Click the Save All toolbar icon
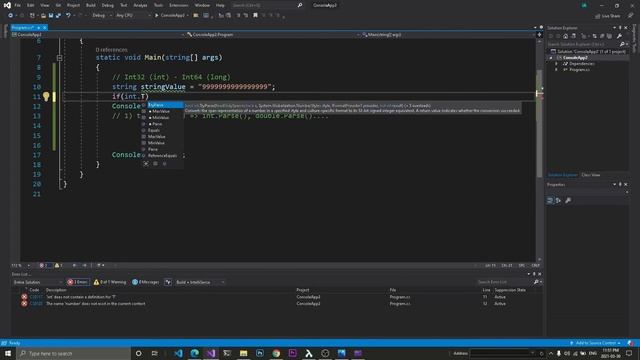This screenshot has height=360, width=640. point(58,15)
